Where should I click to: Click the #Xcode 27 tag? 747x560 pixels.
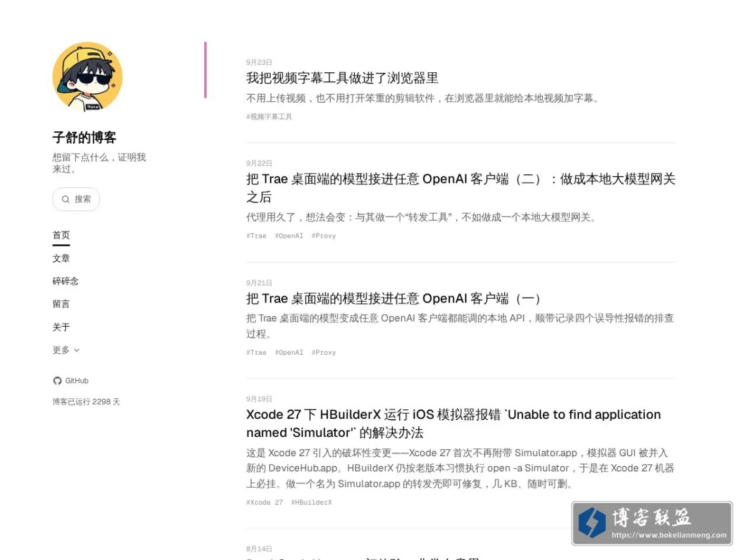(x=265, y=502)
